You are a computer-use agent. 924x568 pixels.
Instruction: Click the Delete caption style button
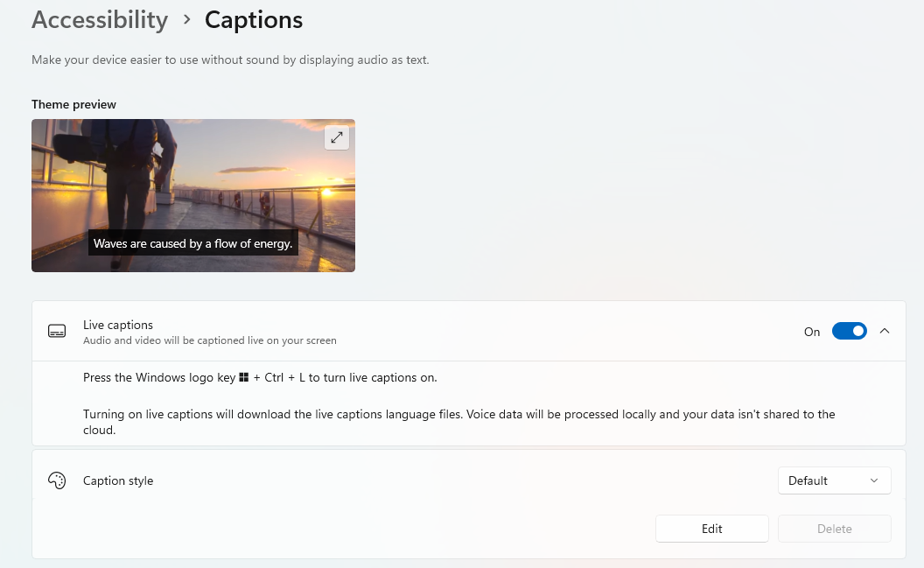pyautogui.click(x=834, y=529)
